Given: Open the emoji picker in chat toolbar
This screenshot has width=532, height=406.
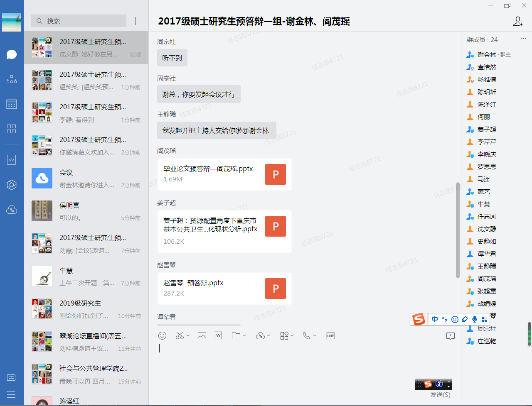Looking at the screenshot, I should [x=163, y=335].
